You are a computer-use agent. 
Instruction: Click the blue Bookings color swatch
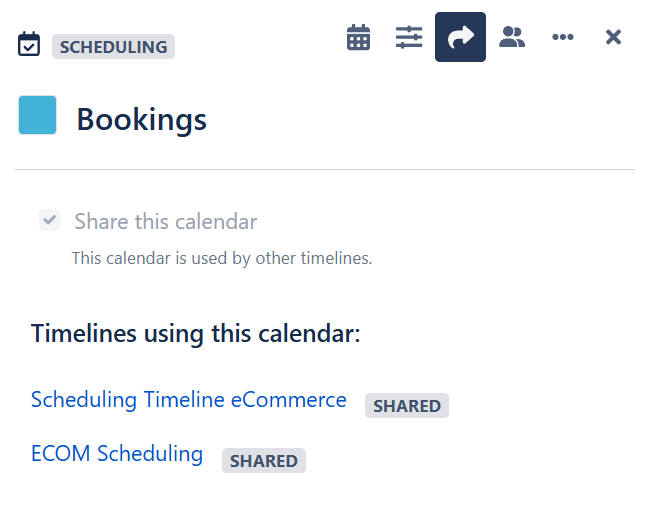[x=37, y=115]
